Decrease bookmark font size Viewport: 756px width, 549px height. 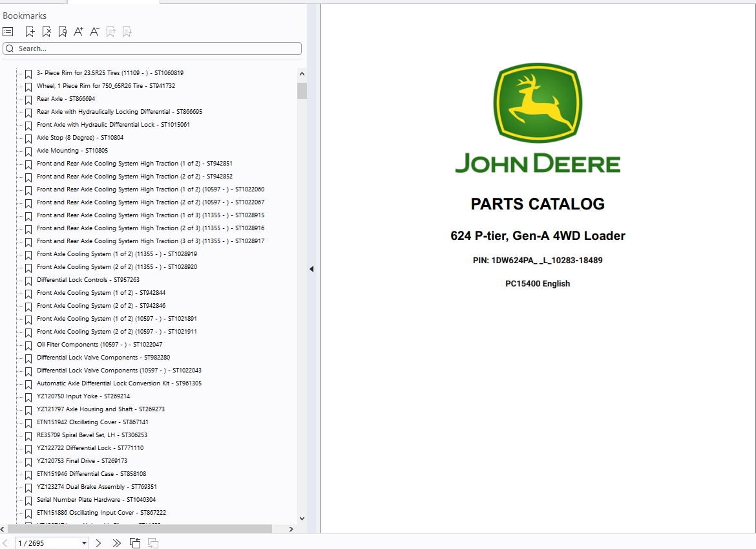[x=94, y=32]
